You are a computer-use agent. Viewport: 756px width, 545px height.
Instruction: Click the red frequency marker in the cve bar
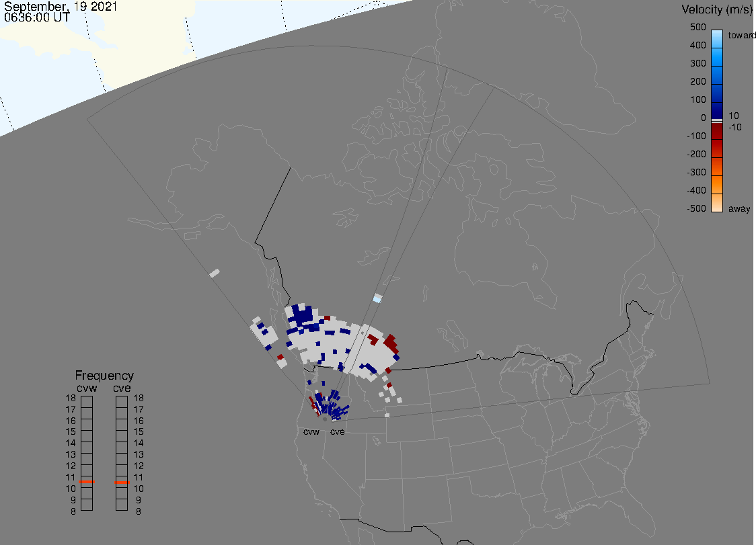point(122,483)
